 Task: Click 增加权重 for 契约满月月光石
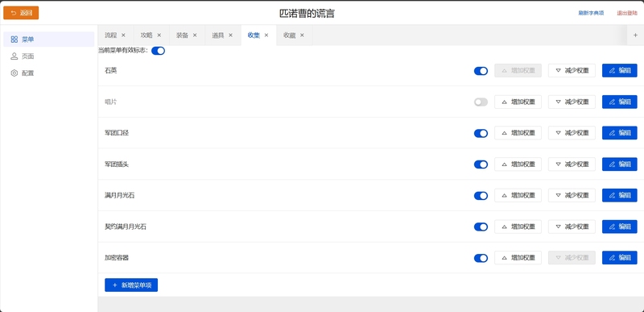518,227
